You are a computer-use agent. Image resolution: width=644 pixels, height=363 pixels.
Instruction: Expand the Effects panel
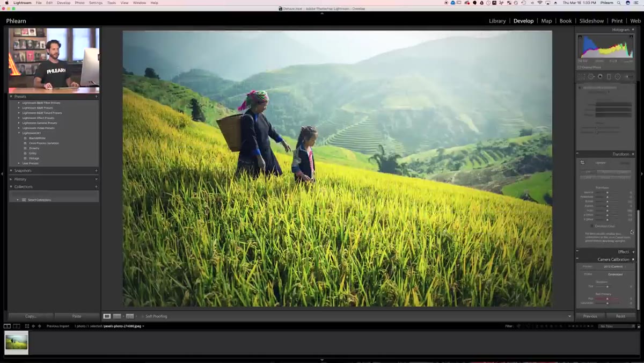pos(633,252)
